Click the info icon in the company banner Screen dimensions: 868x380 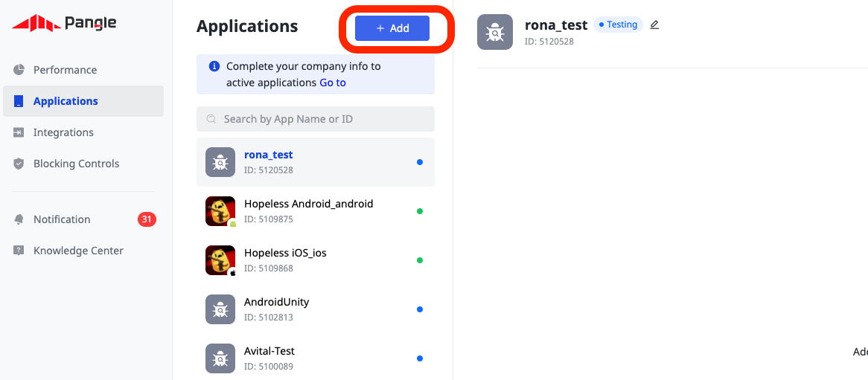pyautogui.click(x=214, y=66)
